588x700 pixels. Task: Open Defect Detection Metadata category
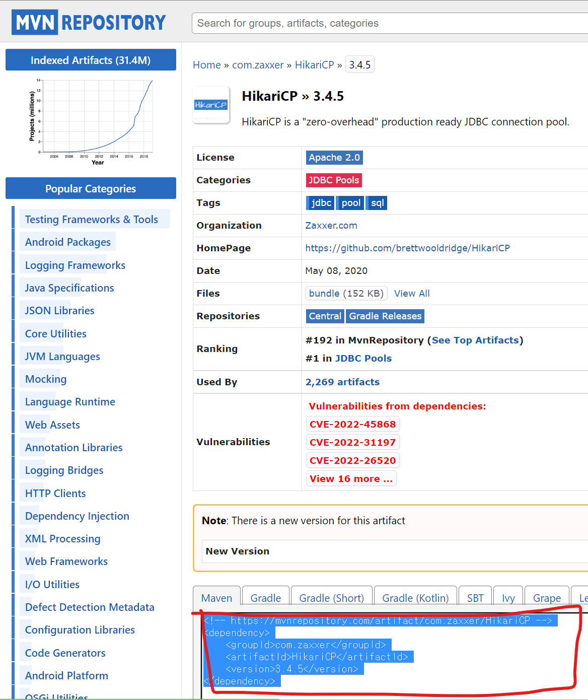pos(90,607)
